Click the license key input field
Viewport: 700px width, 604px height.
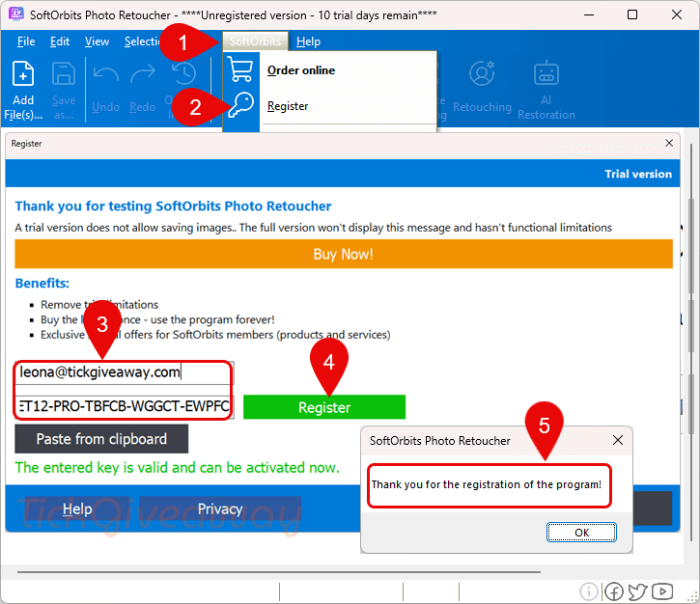coord(125,406)
